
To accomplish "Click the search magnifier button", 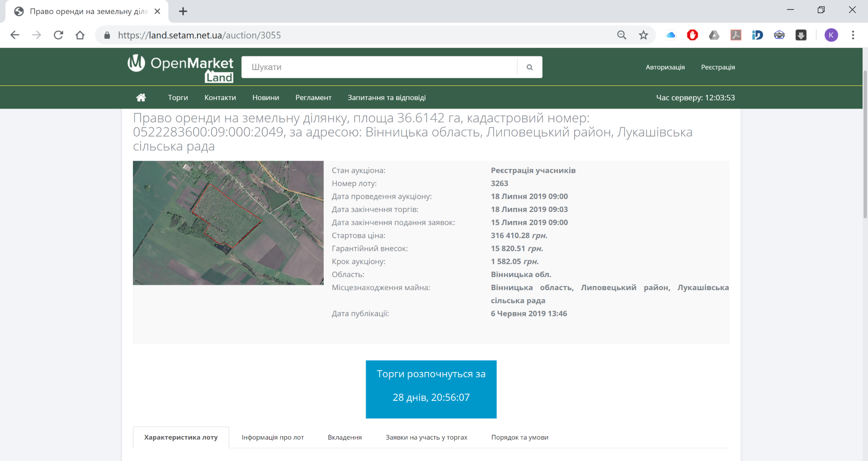I will tap(529, 67).
